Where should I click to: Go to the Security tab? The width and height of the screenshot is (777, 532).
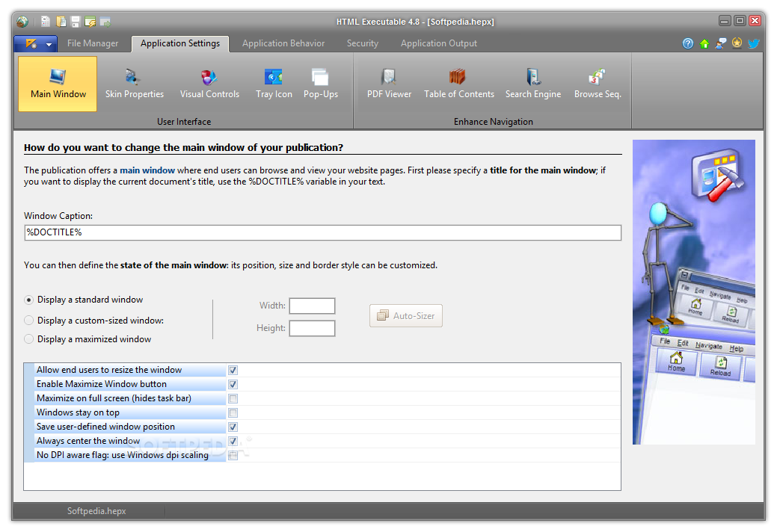[362, 43]
